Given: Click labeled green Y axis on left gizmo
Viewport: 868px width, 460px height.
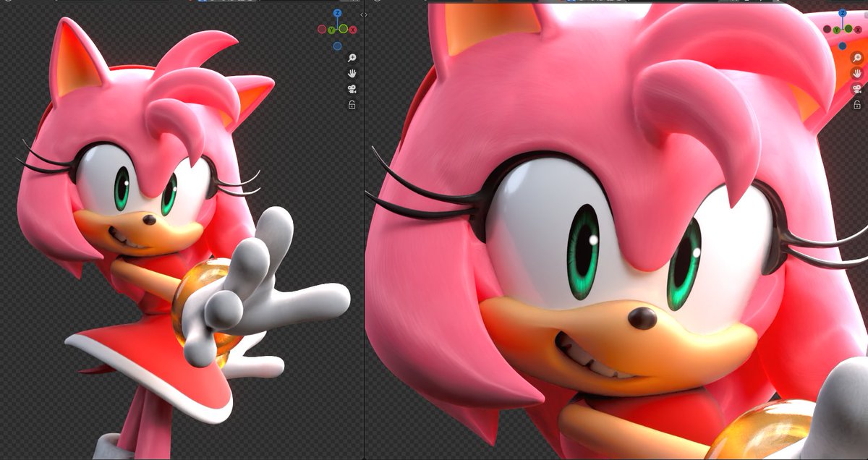Looking at the screenshot, I should pos(331,30).
